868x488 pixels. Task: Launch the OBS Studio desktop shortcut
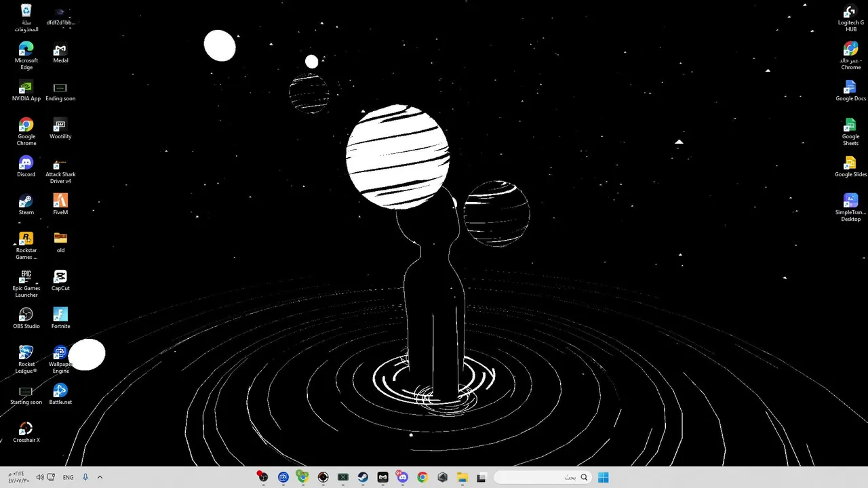click(26, 320)
